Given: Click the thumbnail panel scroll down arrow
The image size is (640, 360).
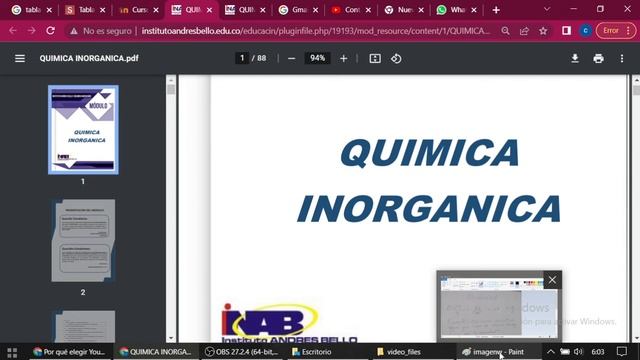Looking at the screenshot, I should [171, 338].
